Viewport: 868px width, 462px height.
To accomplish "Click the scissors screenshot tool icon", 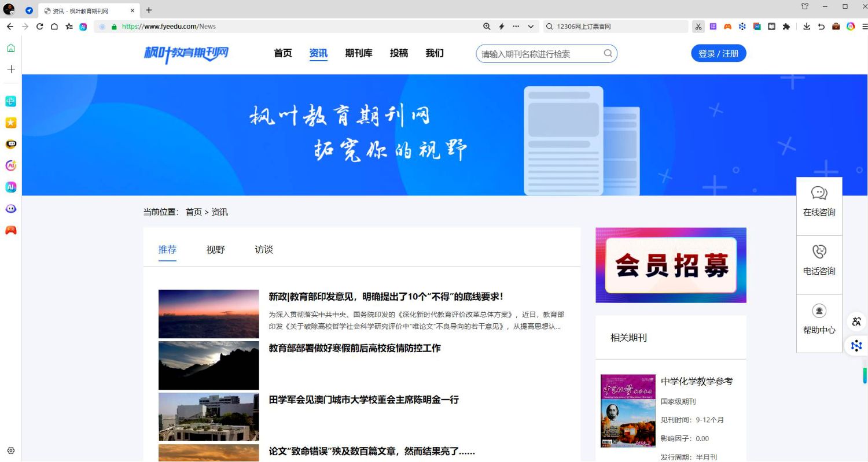I will pyautogui.click(x=698, y=26).
